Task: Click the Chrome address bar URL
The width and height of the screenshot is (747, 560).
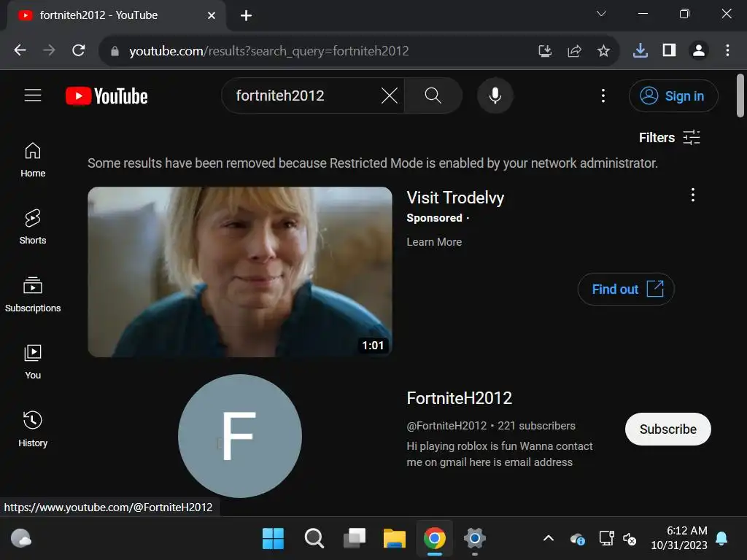Action: pyautogui.click(x=268, y=51)
